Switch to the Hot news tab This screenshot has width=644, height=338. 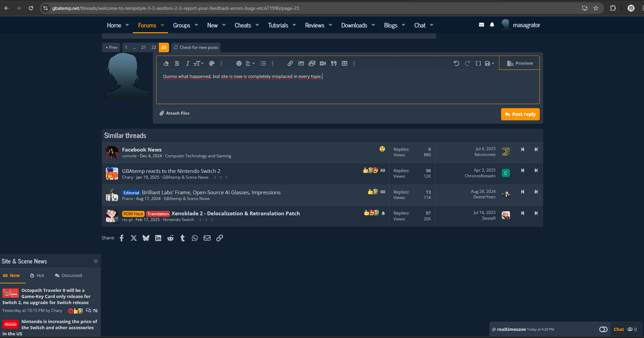37,276
